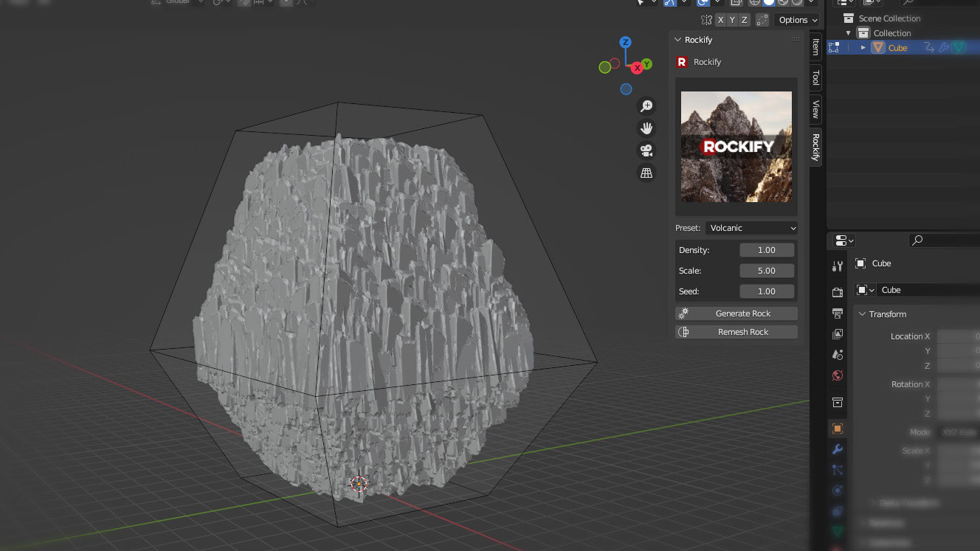Image resolution: width=980 pixels, height=551 pixels.
Task: Click the green Y axis gizmo ball
Action: click(646, 64)
